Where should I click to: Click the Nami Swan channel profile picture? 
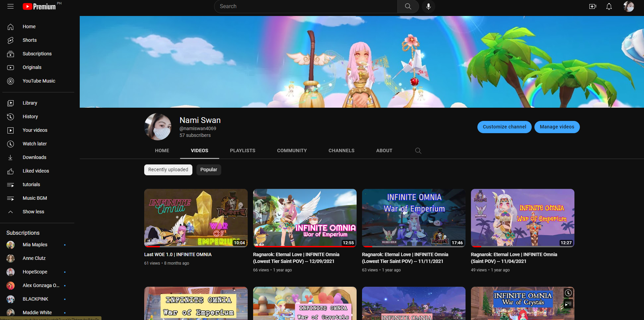(x=158, y=127)
